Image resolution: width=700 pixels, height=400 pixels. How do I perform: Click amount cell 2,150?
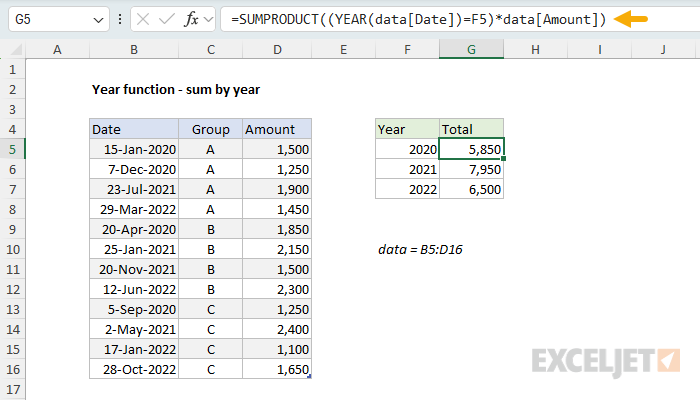tap(277, 249)
